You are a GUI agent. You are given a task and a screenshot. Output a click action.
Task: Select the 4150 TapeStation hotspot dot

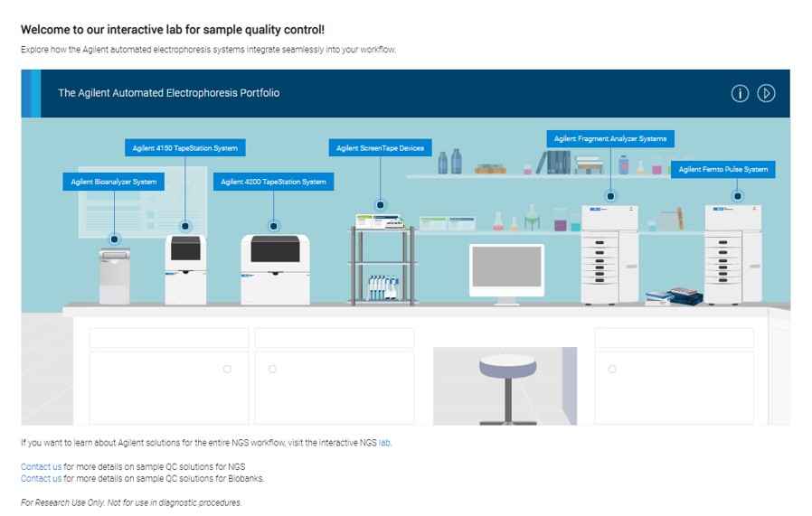point(184,226)
